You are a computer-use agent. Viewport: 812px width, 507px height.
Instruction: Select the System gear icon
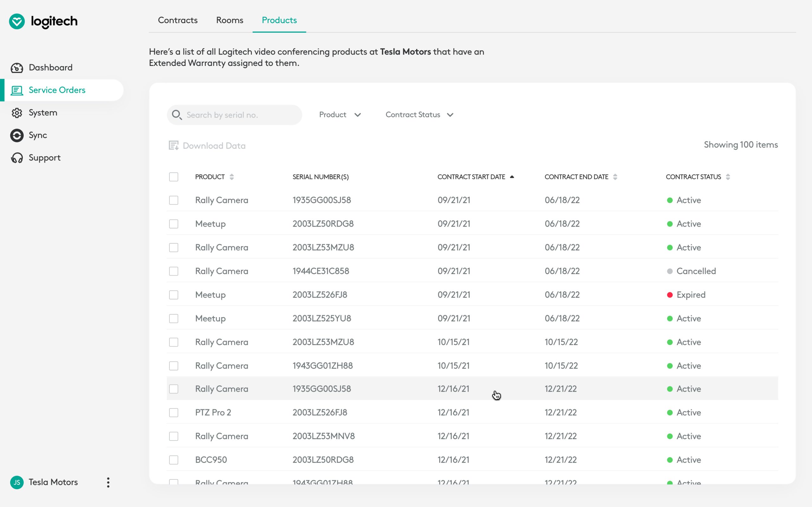(17, 113)
